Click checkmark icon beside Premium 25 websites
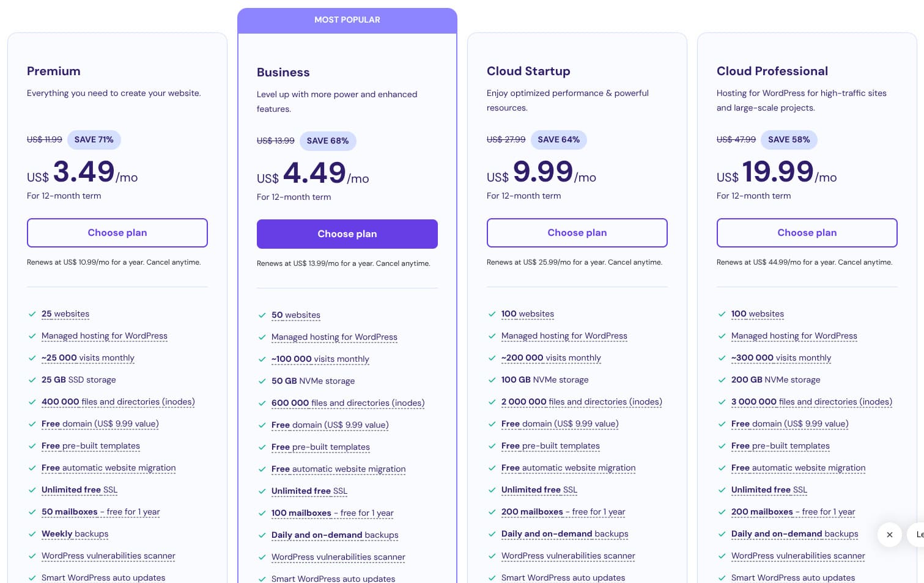924x583 pixels. pos(32,314)
